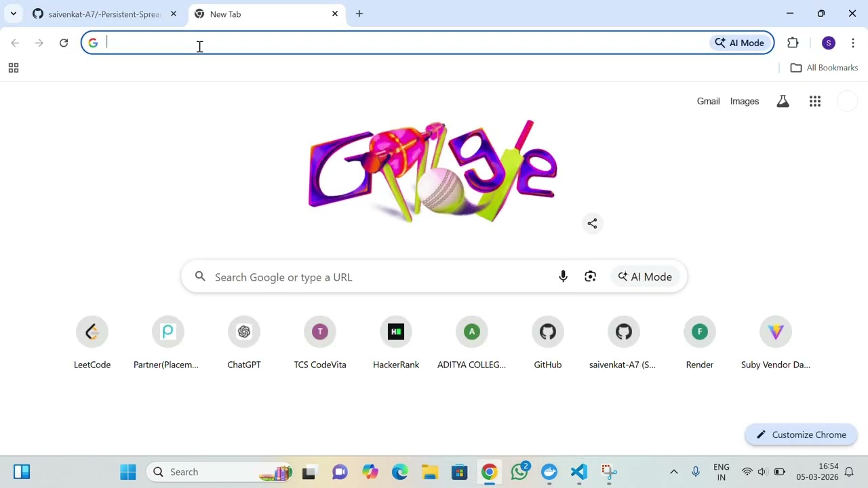Click the Search Google or type a URL box
This screenshot has height=488, width=868.
(434, 277)
